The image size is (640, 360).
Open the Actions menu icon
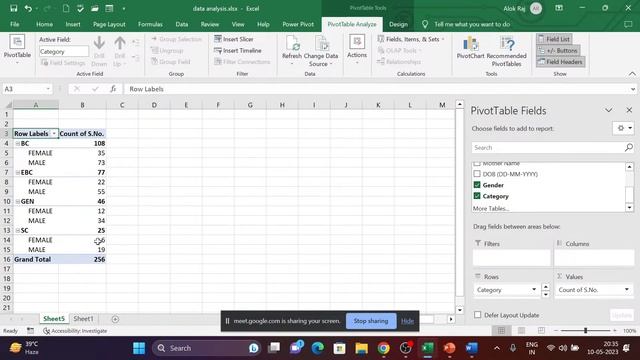pyautogui.click(x=357, y=41)
